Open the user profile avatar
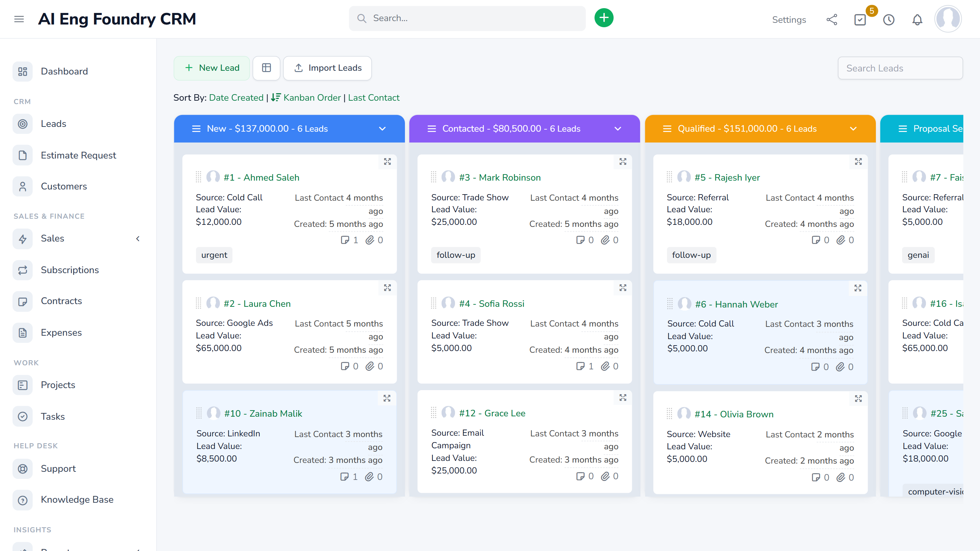 (948, 19)
